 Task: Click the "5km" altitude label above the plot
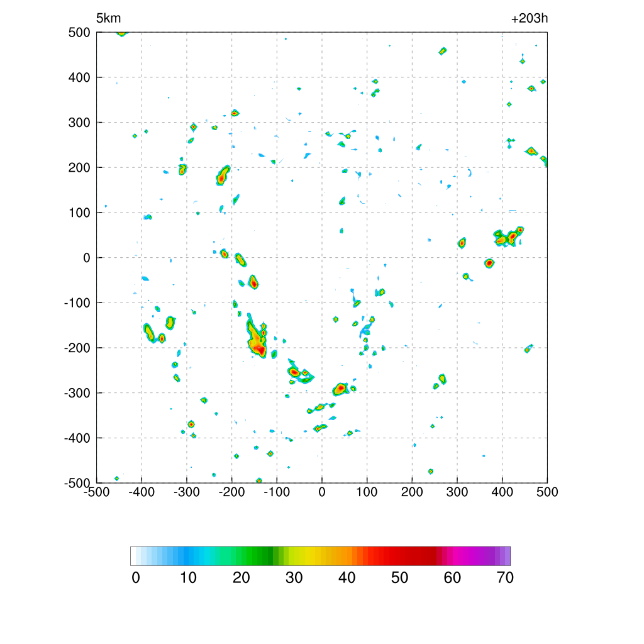click(108, 18)
